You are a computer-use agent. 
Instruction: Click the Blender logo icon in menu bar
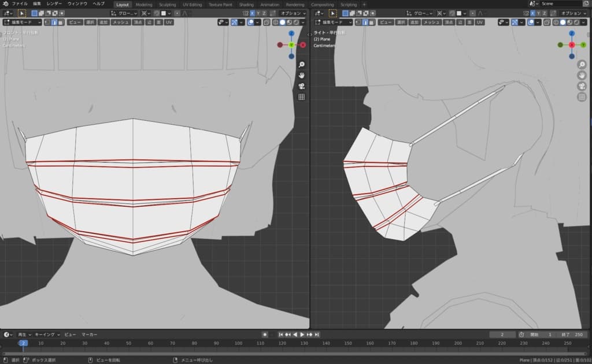5,4
